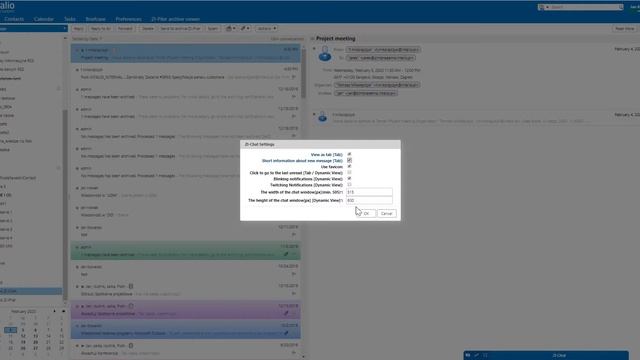Toggle the View as tab checkbox
This screenshot has width=640, height=360.
click(349, 154)
